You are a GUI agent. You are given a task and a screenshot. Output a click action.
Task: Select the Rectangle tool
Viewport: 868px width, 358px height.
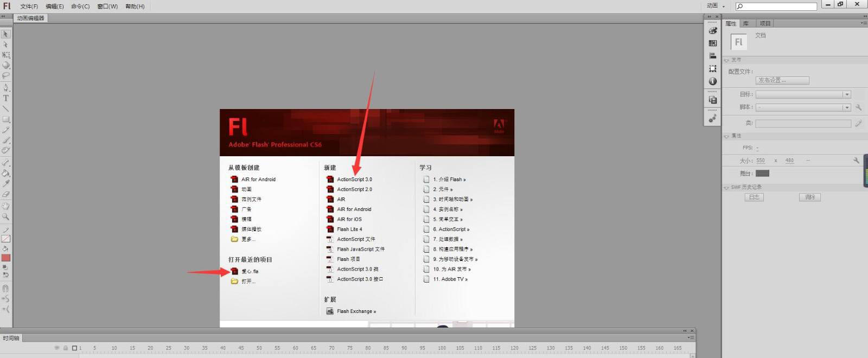[x=5, y=119]
